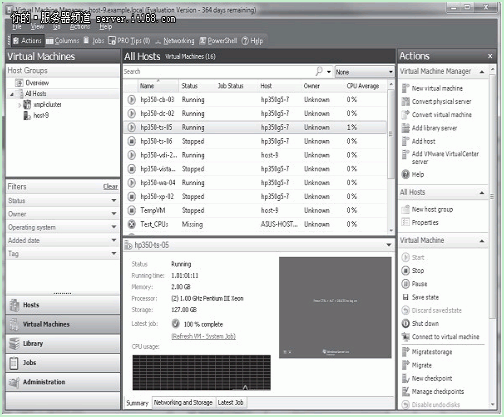Click Connect to virtual machine icon

405,337
